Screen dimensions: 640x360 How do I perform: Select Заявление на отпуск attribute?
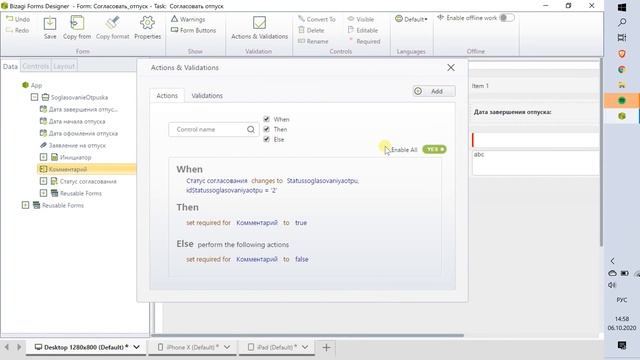pyautogui.click(x=73, y=145)
